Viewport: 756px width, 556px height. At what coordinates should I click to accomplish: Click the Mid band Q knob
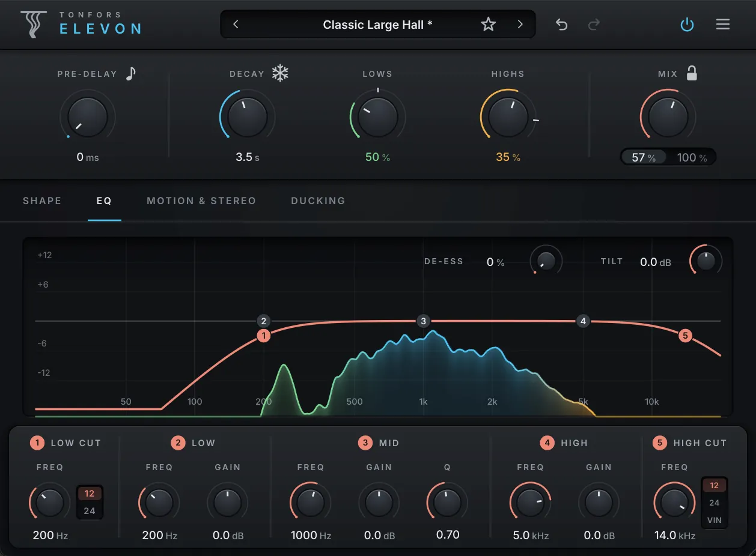tap(447, 503)
